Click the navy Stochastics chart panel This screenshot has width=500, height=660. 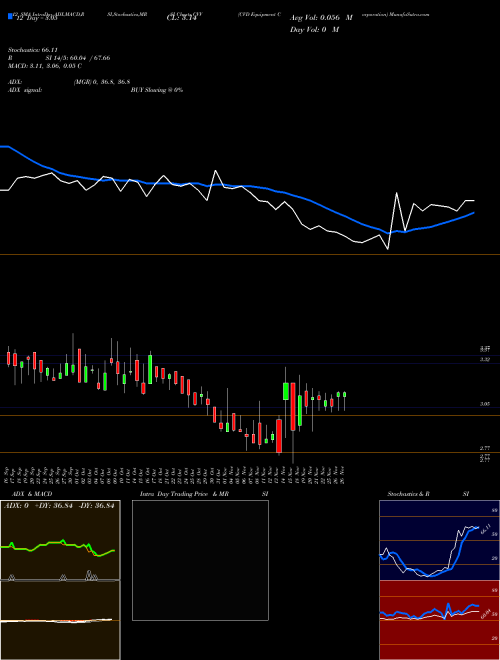(x=439, y=540)
